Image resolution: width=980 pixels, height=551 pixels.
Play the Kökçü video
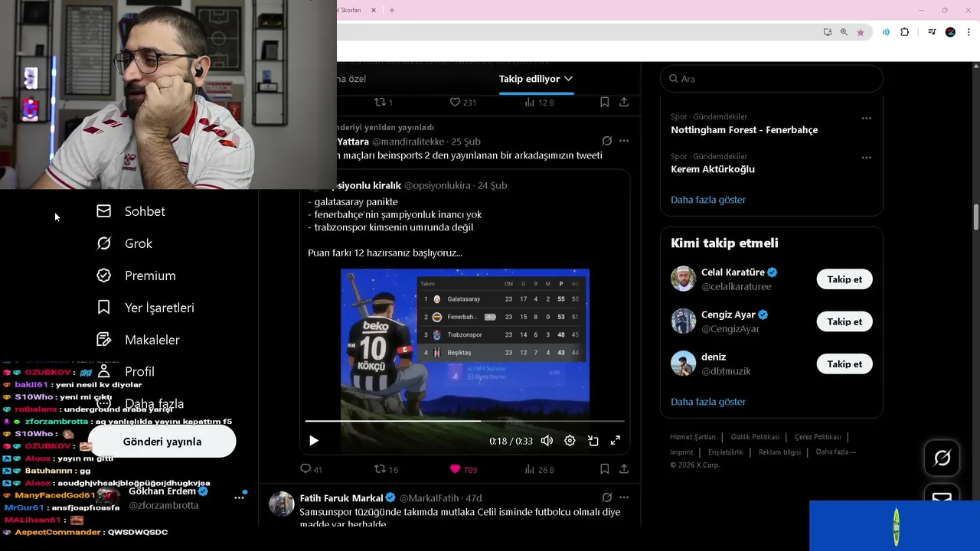point(314,441)
